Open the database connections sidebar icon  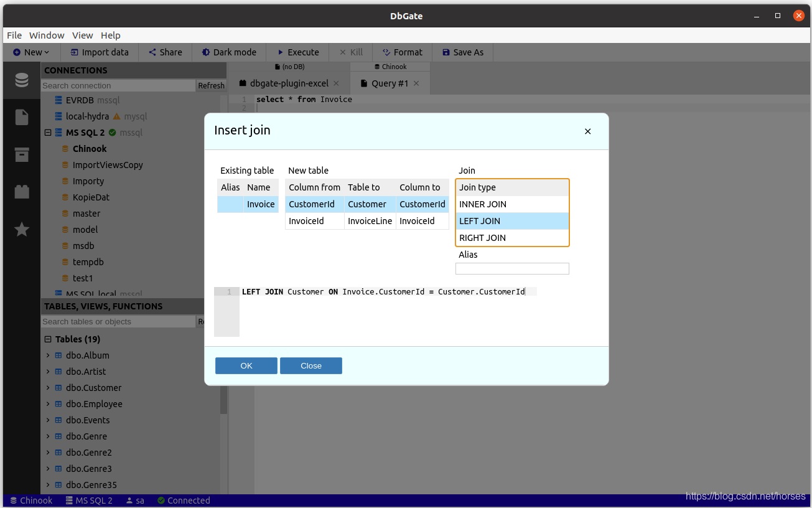pyautogui.click(x=22, y=80)
